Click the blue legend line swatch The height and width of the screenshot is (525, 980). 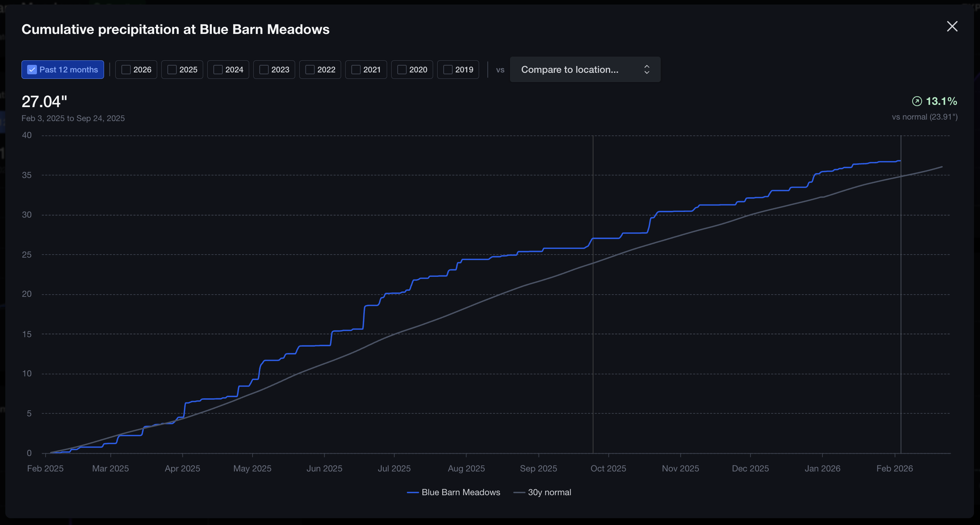(x=413, y=493)
